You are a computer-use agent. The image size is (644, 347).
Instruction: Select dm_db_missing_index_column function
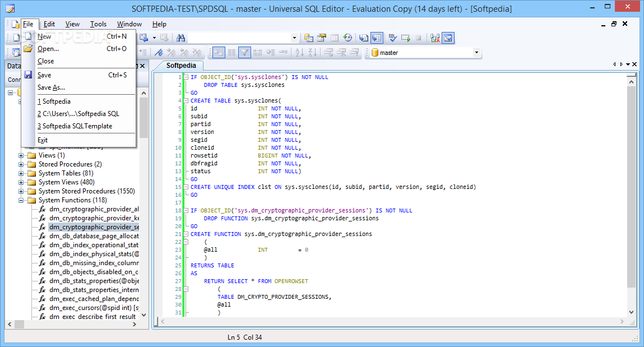(94, 263)
